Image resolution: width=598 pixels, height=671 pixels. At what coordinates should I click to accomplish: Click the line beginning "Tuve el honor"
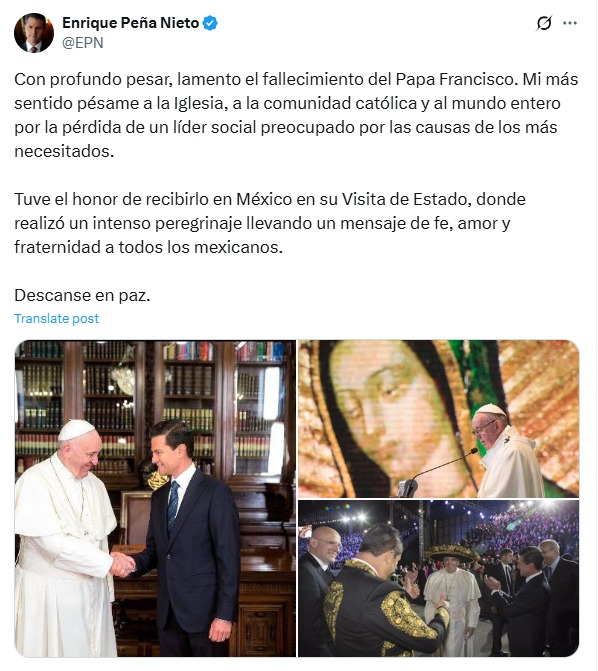[270, 199]
